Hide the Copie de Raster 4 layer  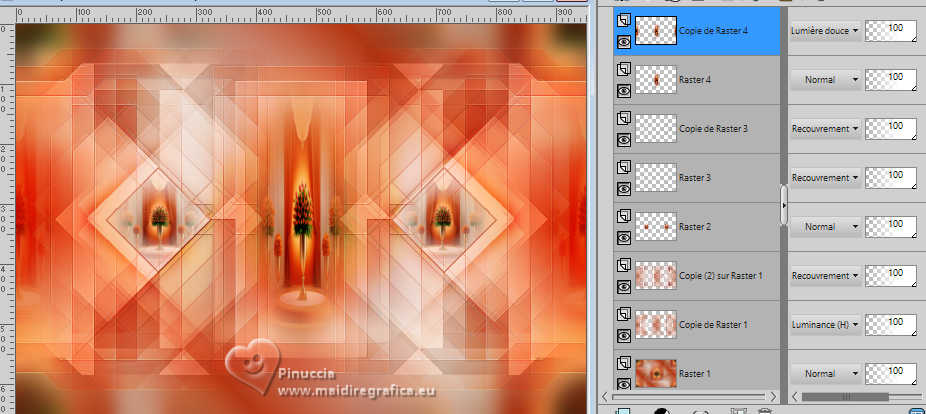click(x=624, y=42)
